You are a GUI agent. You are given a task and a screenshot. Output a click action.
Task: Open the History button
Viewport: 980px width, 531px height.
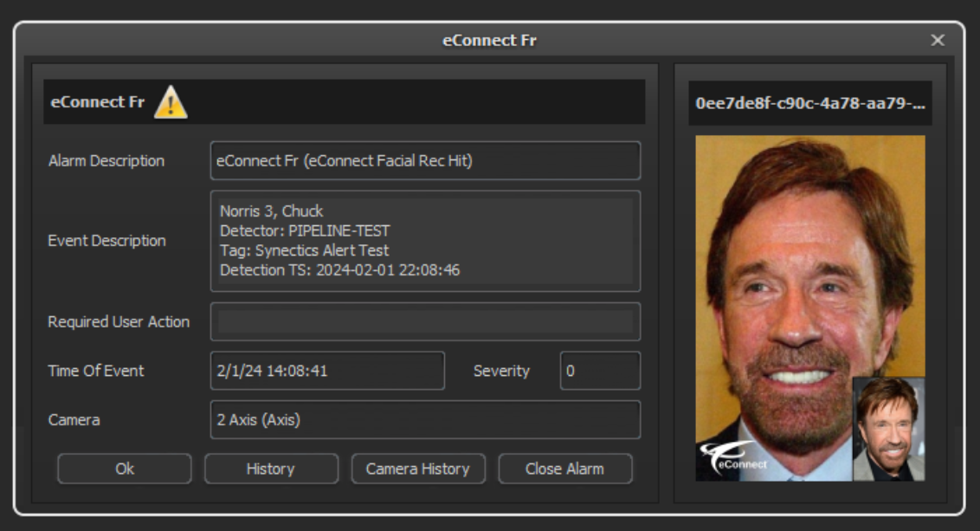click(271, 469)
